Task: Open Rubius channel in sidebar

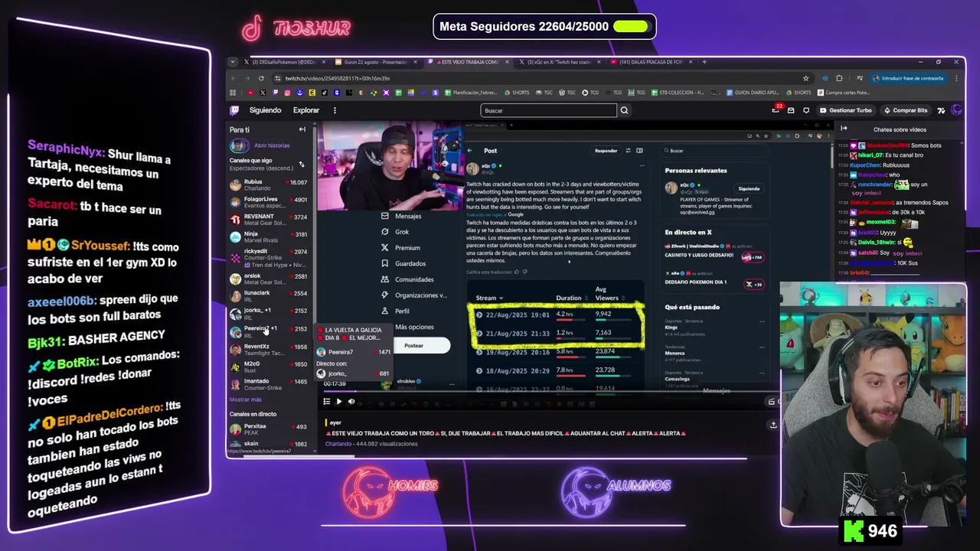Action: [269, 185]
